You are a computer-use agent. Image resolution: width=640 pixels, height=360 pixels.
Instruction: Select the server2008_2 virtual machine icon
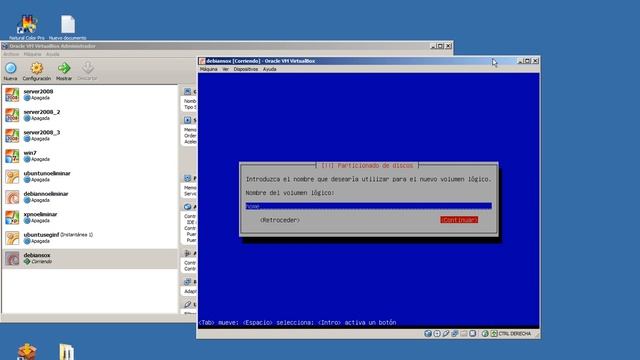tap(12, 115)
